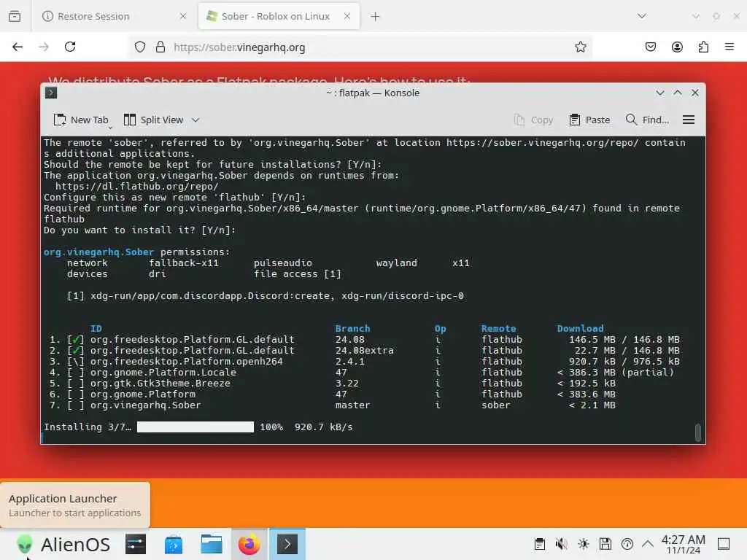
Task: Open the AlienOS application launcher
Action: (x=63, y=544)
